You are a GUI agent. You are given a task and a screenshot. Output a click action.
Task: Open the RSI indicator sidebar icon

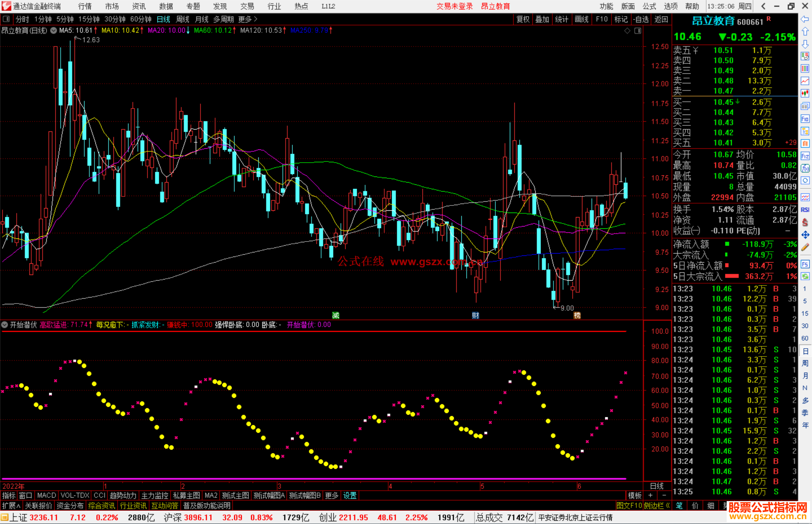click(805, 210)
